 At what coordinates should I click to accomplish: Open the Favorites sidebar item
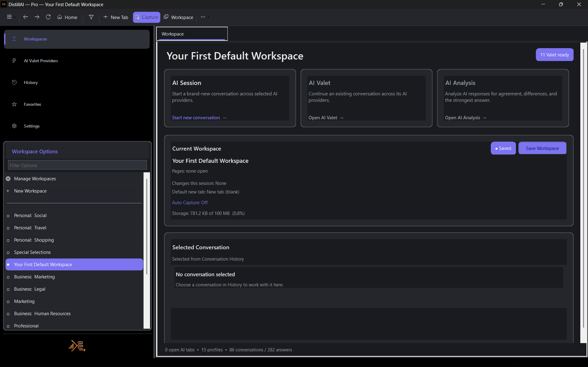tap(77, 104)
